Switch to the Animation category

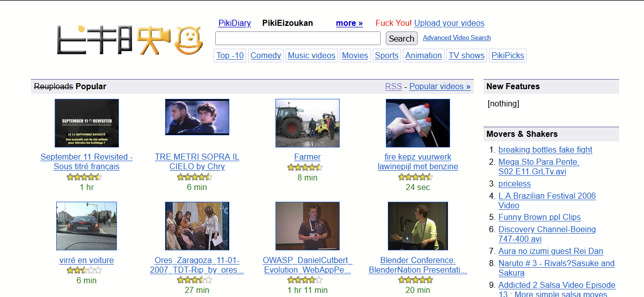coord(423,56)
